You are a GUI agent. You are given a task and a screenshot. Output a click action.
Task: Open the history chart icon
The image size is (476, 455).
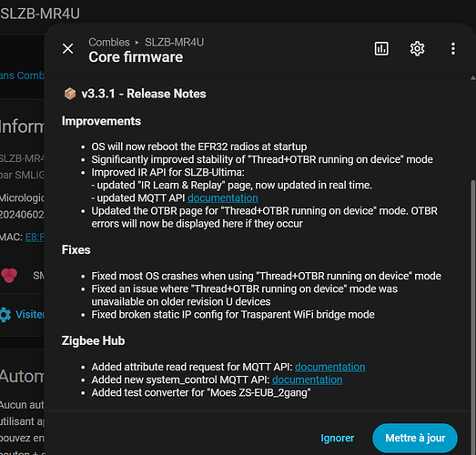[x=381, y=48]
